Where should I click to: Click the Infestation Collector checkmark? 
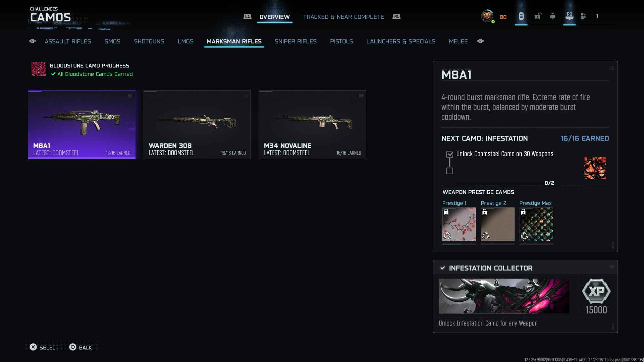click(x=443, y=268)
